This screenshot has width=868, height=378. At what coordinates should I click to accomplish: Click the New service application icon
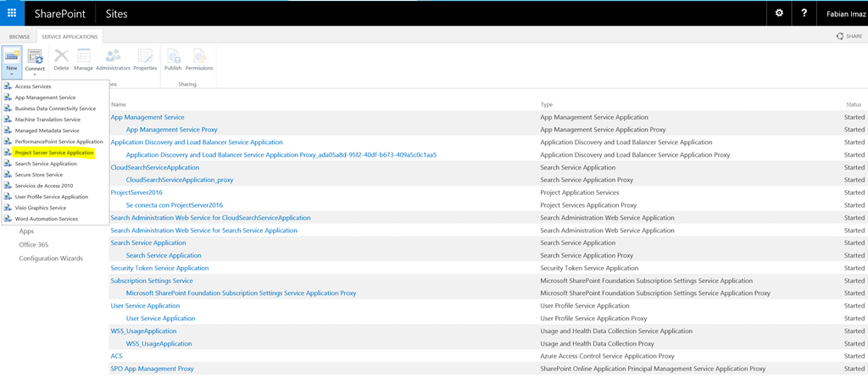click(x=12, y=55)
